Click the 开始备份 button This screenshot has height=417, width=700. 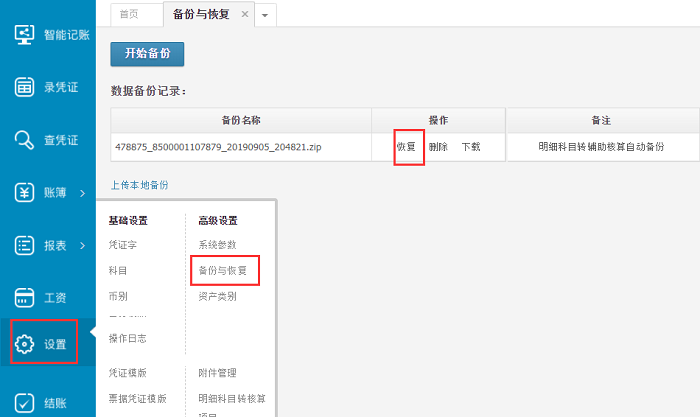pyautogui.click(x=147, y=54)
